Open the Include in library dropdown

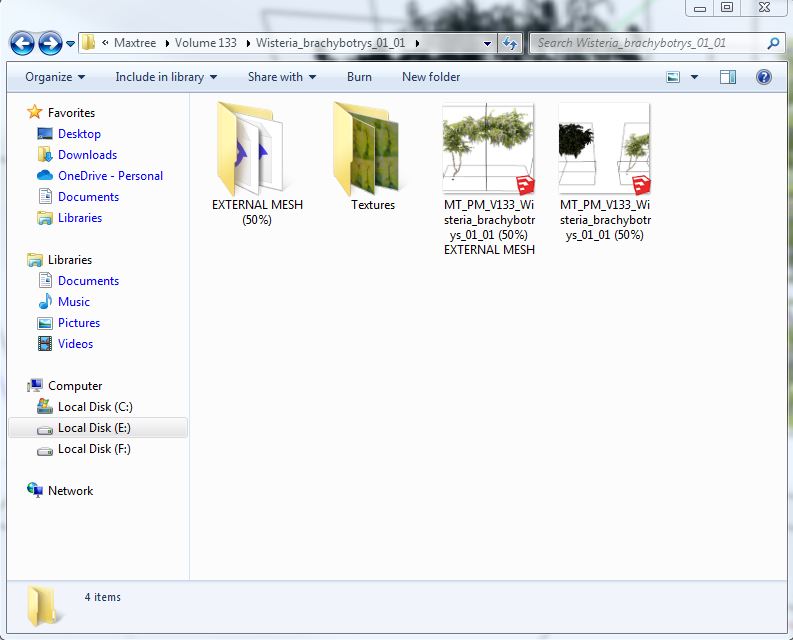coord(166,77)
